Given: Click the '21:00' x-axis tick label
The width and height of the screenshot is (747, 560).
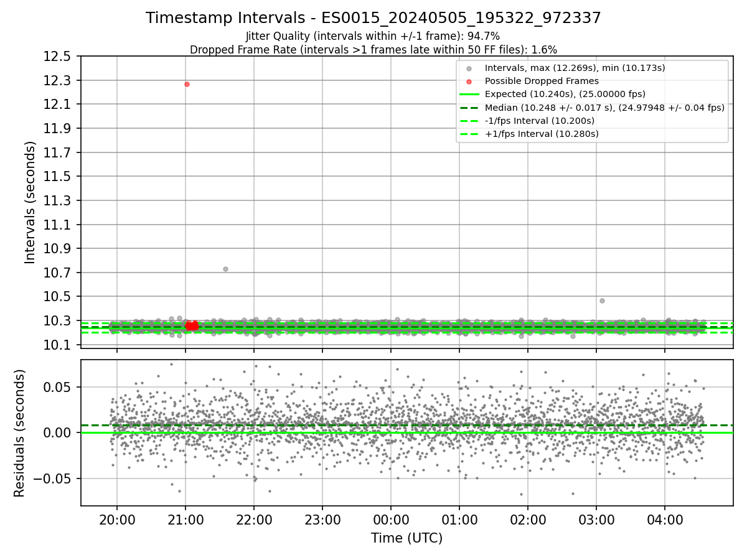Looking at the screenshot, I should click(x=186, y=520).
